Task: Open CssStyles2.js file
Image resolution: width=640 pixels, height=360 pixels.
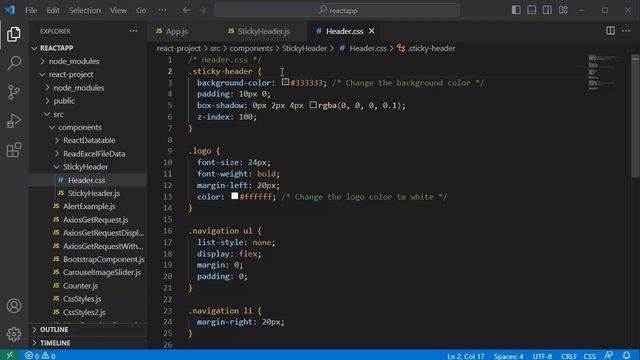Action: pos(84,312)
